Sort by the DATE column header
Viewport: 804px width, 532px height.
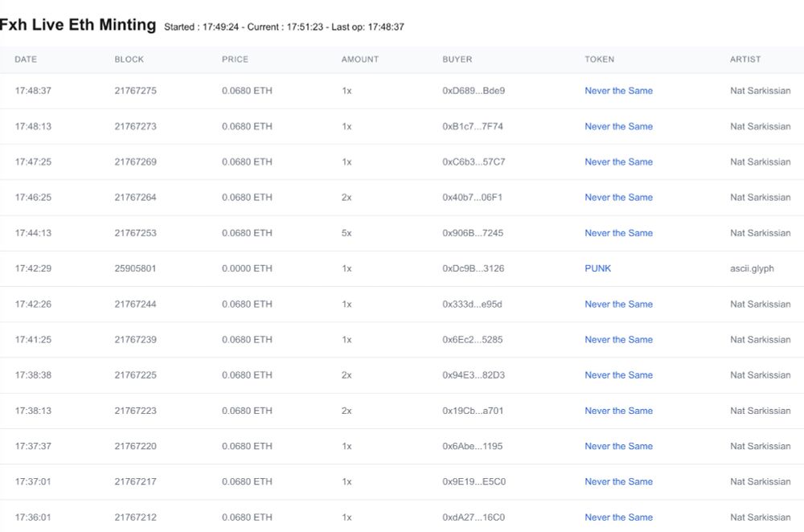point(26,59)
